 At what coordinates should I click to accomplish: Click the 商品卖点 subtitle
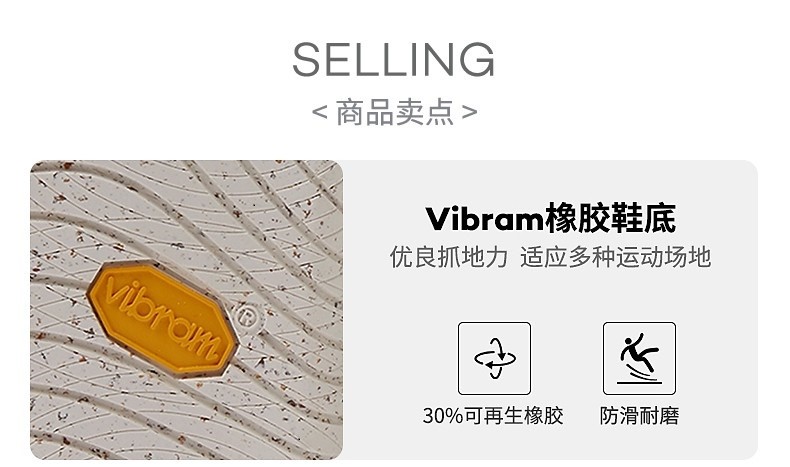click(394, 112)
